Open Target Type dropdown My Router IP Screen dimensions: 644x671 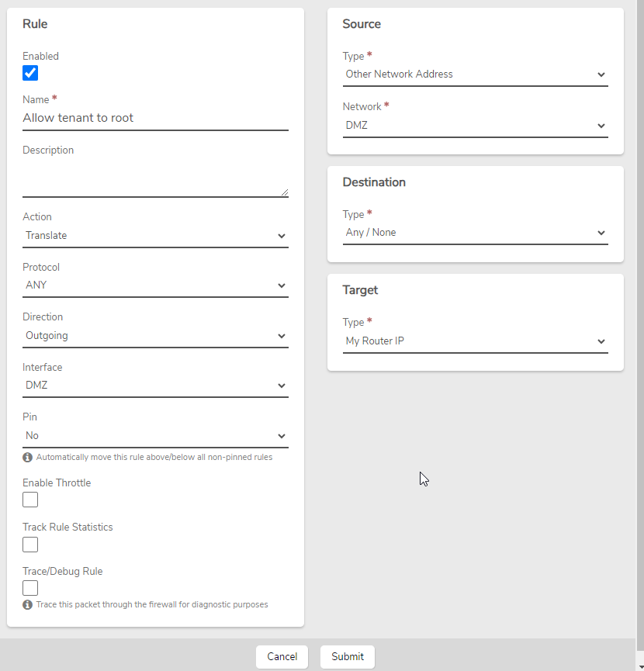[x=476, y=341]
